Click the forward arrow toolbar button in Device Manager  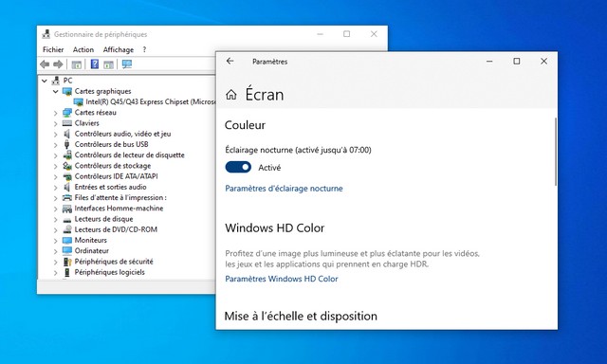pos(58,64)
